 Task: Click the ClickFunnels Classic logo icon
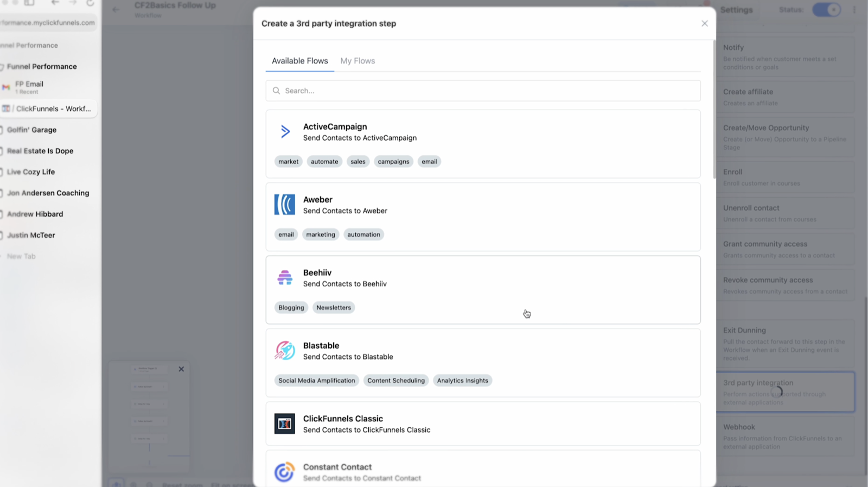click(x=285, y=423)
